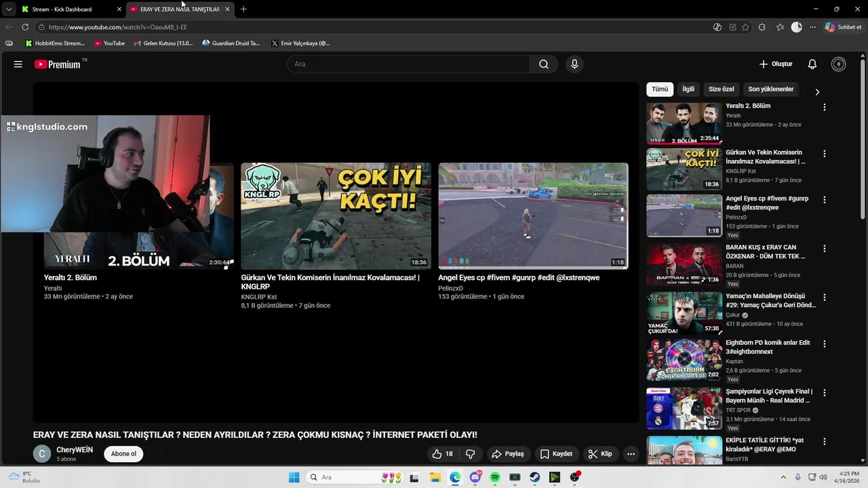Close the ERAY VE ZERA tab

pyautogui.click(x=227, y=9)
